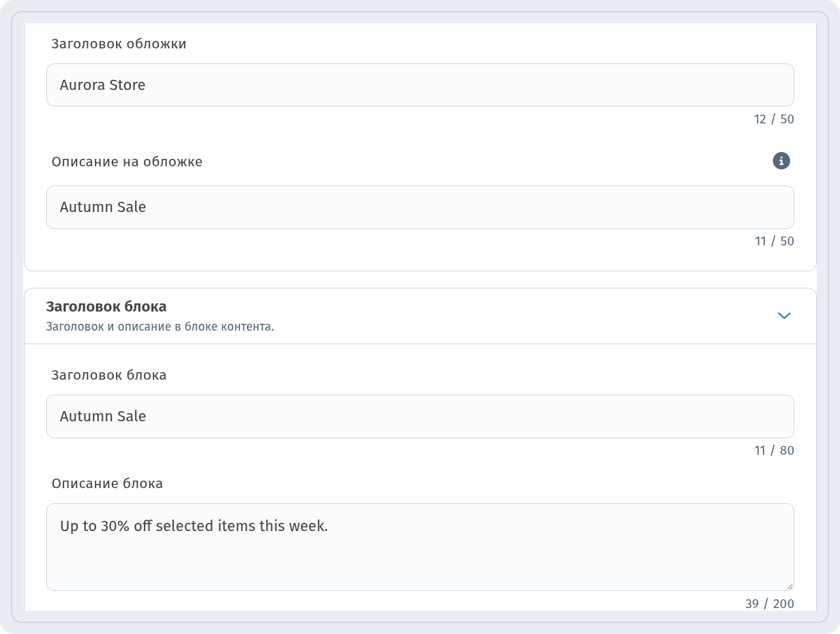The height and width of the screenshot is (634, 840).
Task: Click the 11 / 80 character counter
Action: [774, 451]
